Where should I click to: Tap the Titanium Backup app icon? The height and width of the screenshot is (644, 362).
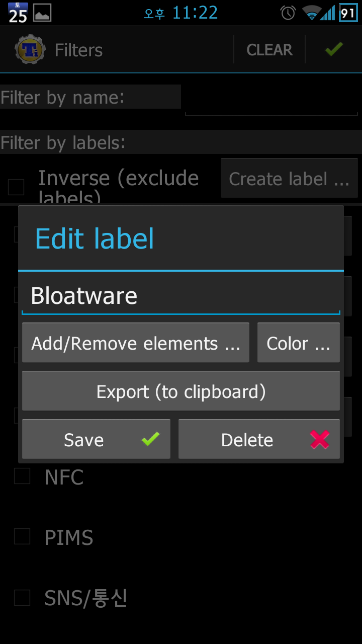tap(30, 49)
